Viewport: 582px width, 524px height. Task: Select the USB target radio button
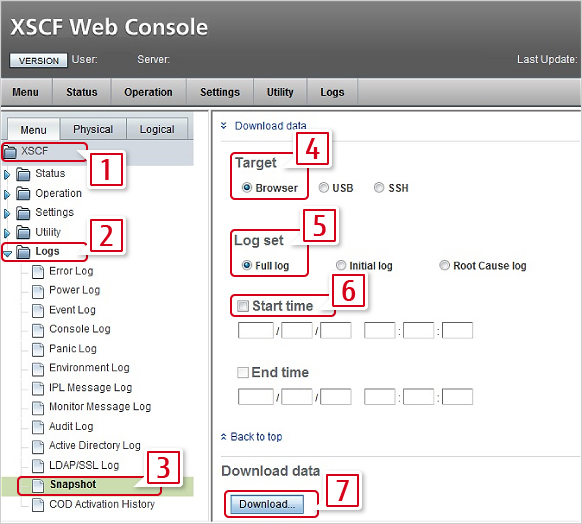(x=324, y=188)
